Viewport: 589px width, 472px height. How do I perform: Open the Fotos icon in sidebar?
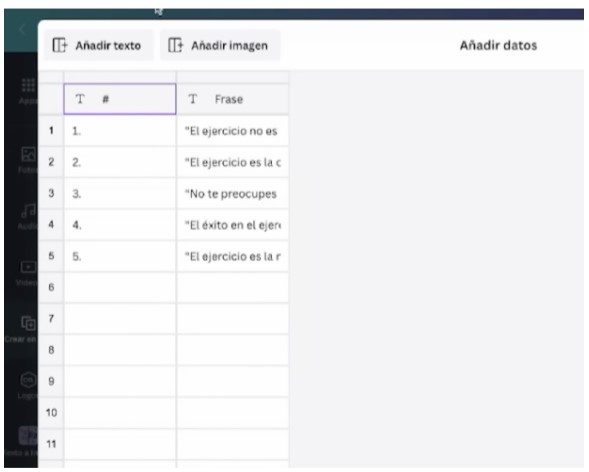[28, 154]
